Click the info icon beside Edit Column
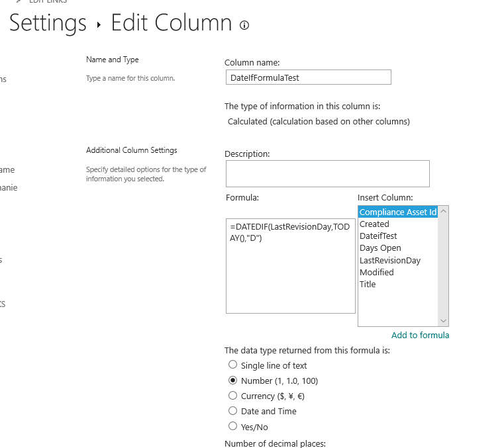Image resolution: width=504 pixels, height=448 pixels. 244,25
